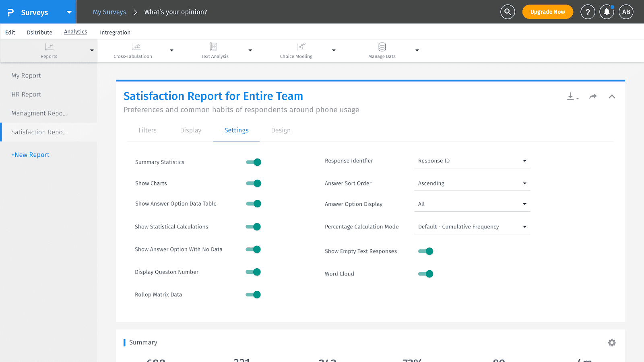This screenshot has width=644, height=362.
Task: Select HR Report in sidebar
Action: (26, 95)
